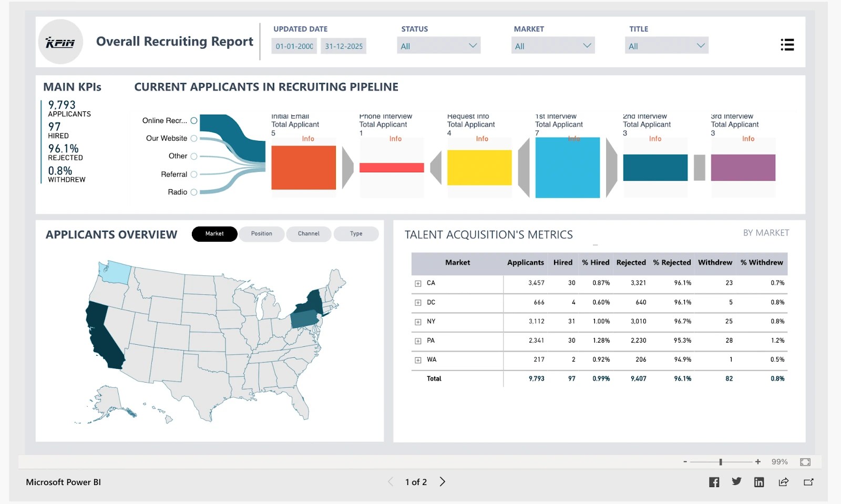Open the STATUS dropdown
The height and width of the screenshot is (504, 841).
click(x=438, y=45)
